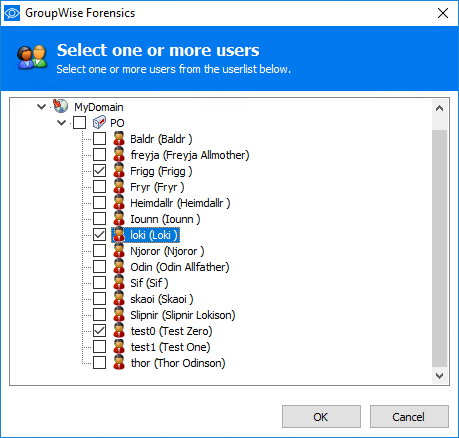Select the Slipnir (Slipnir Lokison) entry

(183, 315)
